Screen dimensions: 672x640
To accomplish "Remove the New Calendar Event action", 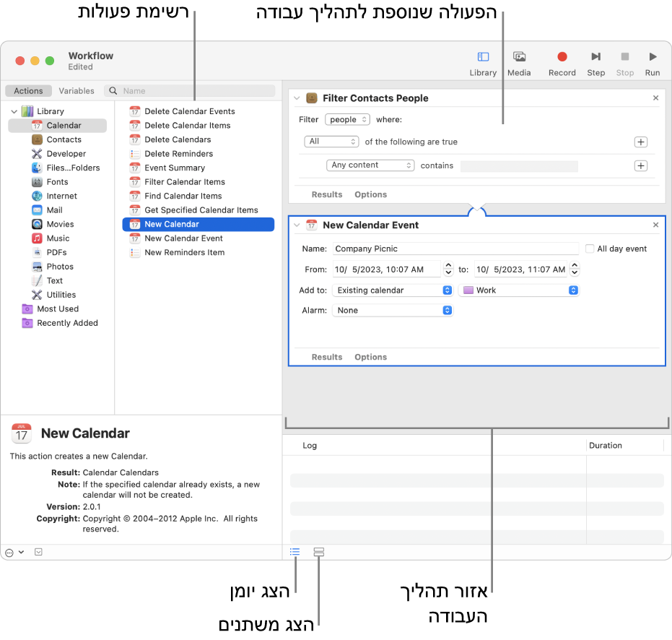I will [x=655, y=225].
